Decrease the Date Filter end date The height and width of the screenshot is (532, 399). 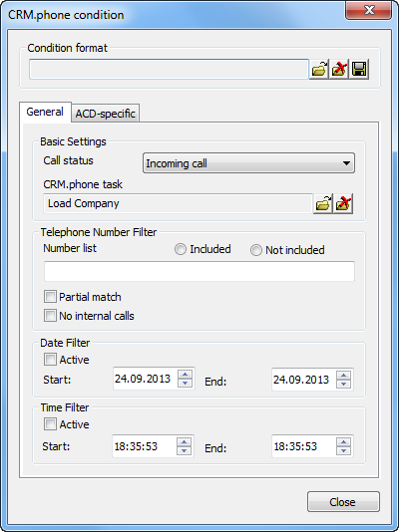344,384
